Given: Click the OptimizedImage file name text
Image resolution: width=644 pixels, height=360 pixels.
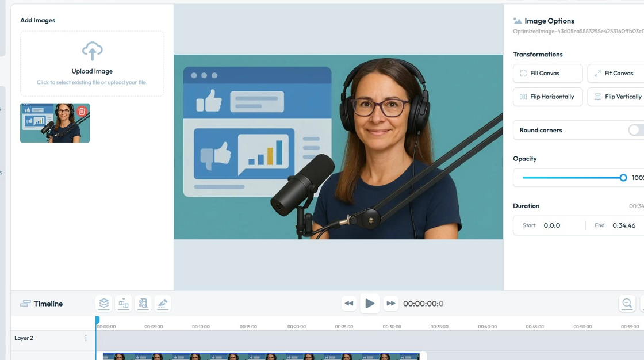Looking at the screenshot, I should click(x=578, y=31).
